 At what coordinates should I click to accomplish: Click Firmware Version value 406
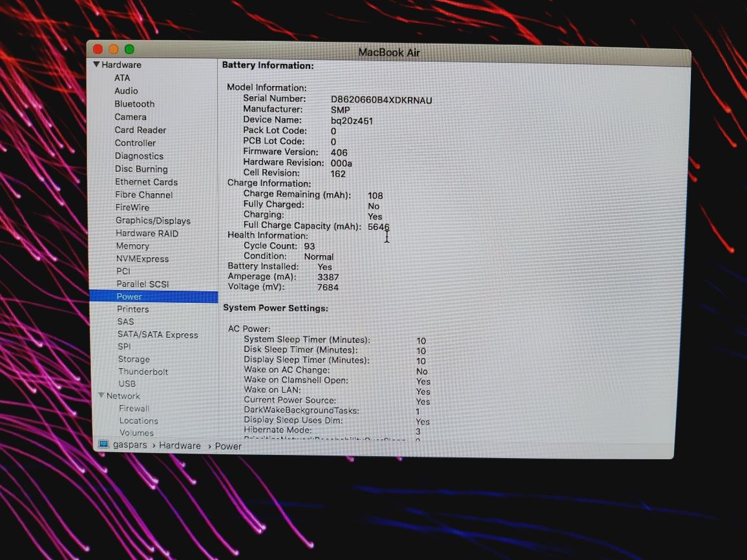pyautogui.click(x=339, y=152)
